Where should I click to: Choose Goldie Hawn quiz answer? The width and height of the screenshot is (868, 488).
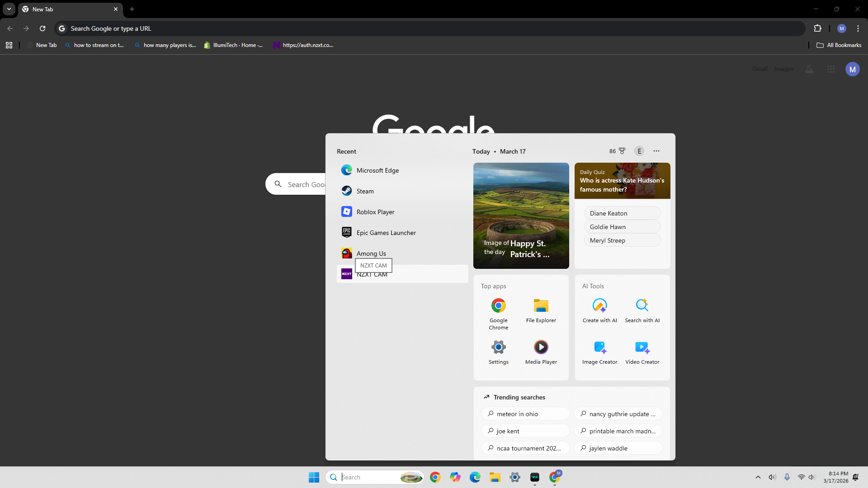[x=622, y=227]
